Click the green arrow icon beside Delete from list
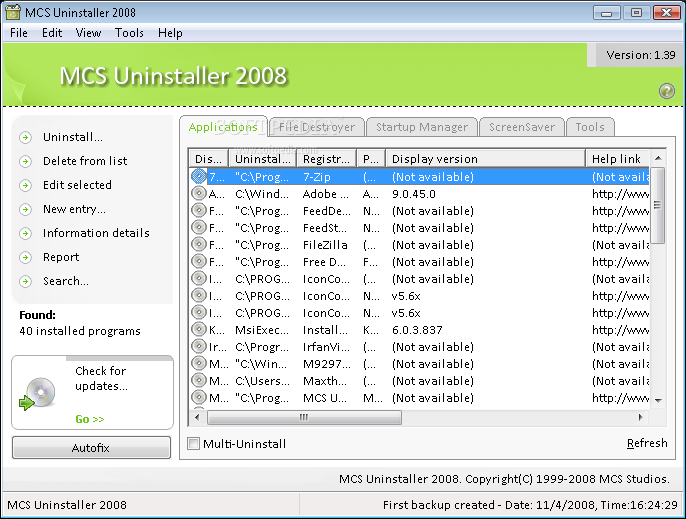Screen dimensions: 686x519 (25, 161)
